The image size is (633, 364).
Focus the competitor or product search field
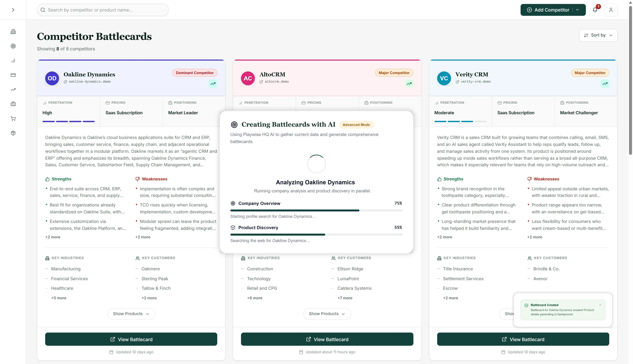click(x=103, y=10)
